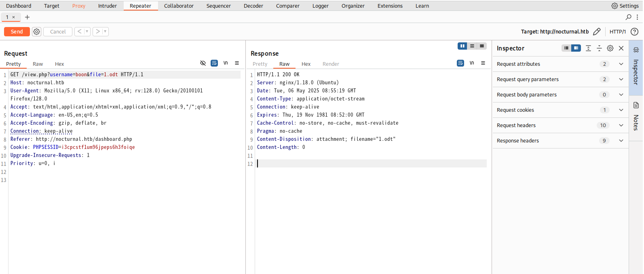This screenshot has width=644, height=274.
Task: Open the Collaborator tab
Action: (x=179, y=6)
